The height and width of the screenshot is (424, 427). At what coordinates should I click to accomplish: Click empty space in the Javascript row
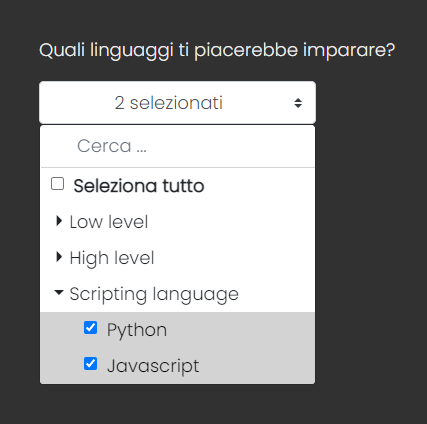pos(257,366)
